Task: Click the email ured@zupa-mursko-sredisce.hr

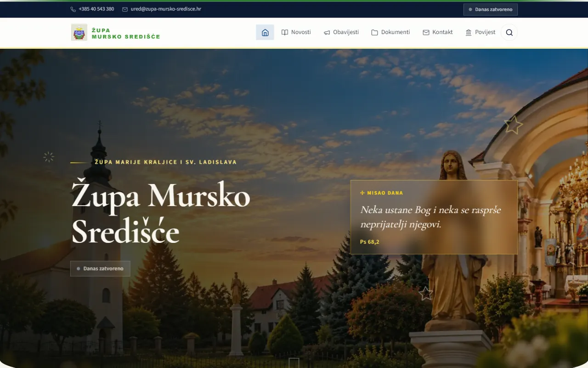Action: pyautogui.click(x=166, y=9)
